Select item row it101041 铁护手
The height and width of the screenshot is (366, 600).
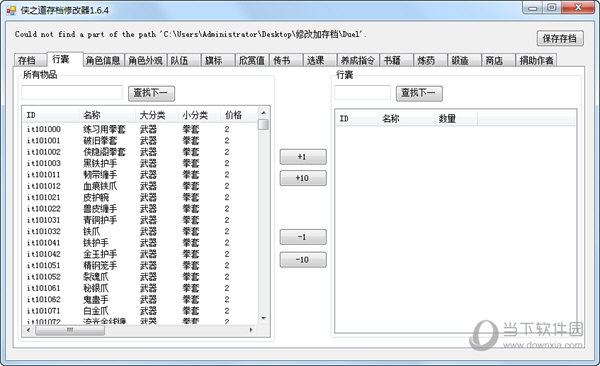coord(140,243)
